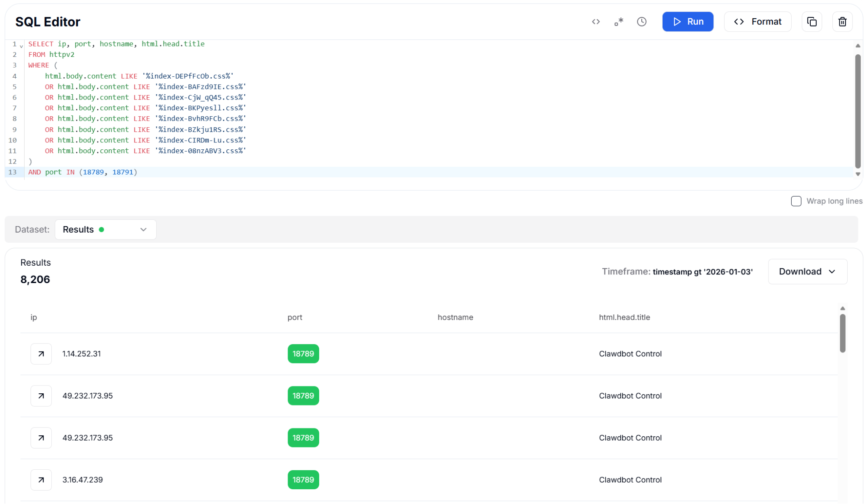Viewport: 868px width, 504px height.
Task: Click the regex wildcard icon
Action: point(619,22)
